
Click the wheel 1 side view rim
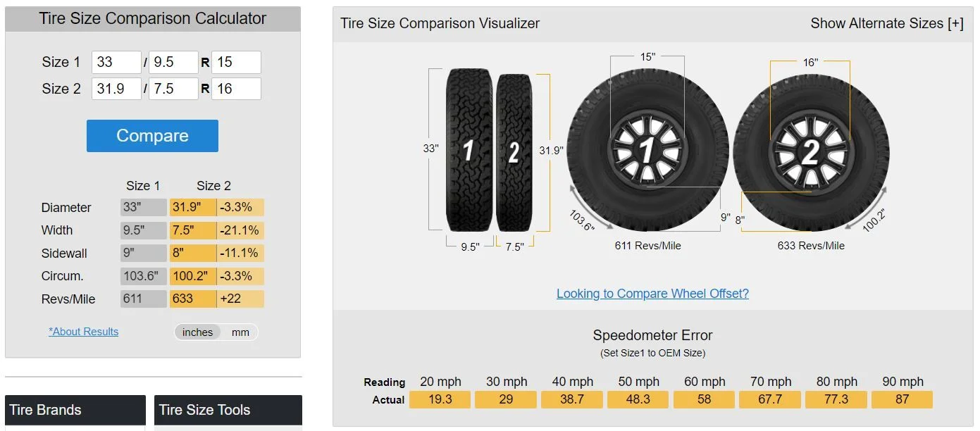point(647,149)
